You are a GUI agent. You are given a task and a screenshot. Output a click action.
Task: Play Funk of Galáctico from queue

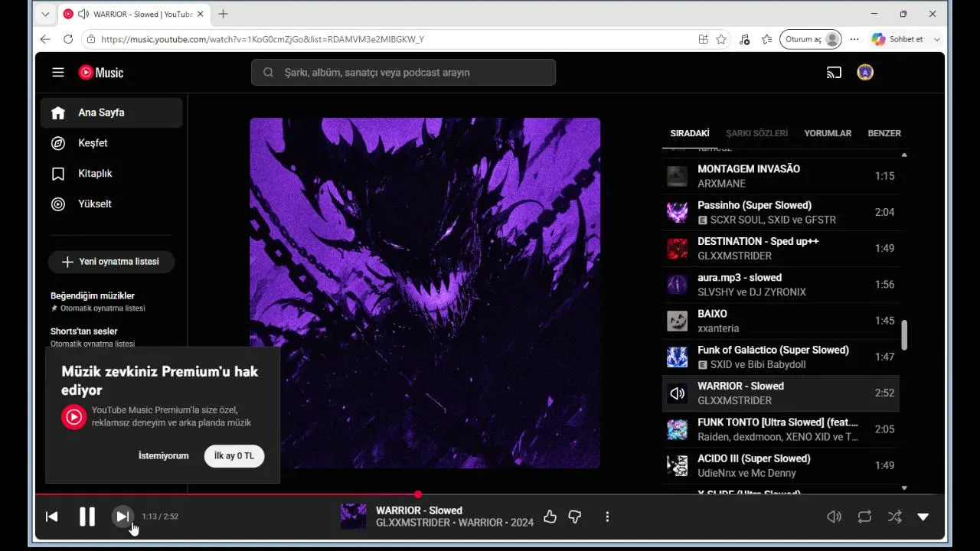click(x=780, y=357)
